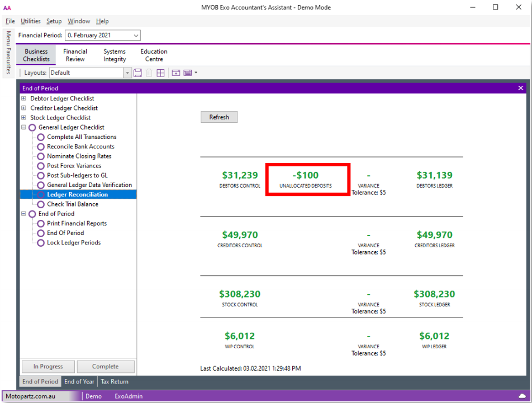Open the Setup menu
The width and height of the screenshot is (532, 403).
54,21
